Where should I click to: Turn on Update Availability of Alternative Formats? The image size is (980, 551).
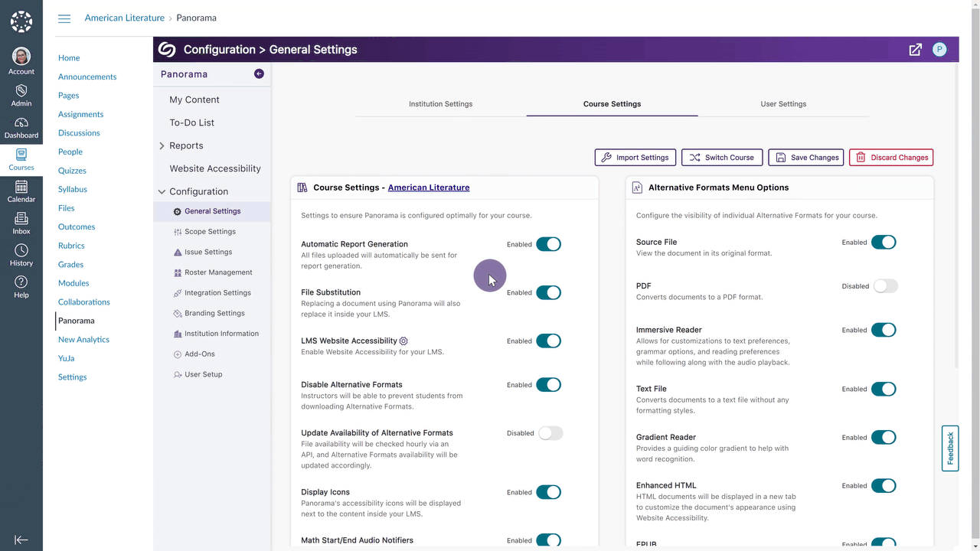pos(550,433)
